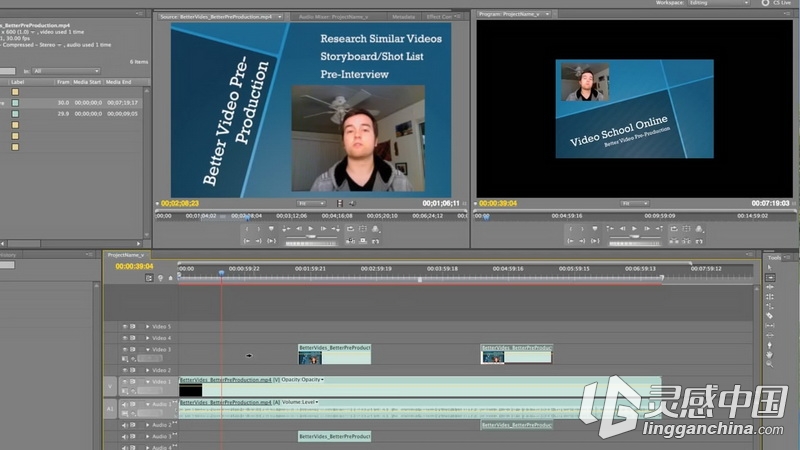Select the Hand tool
The height and width of the screenshot is (450, 800).
(770, 355)
